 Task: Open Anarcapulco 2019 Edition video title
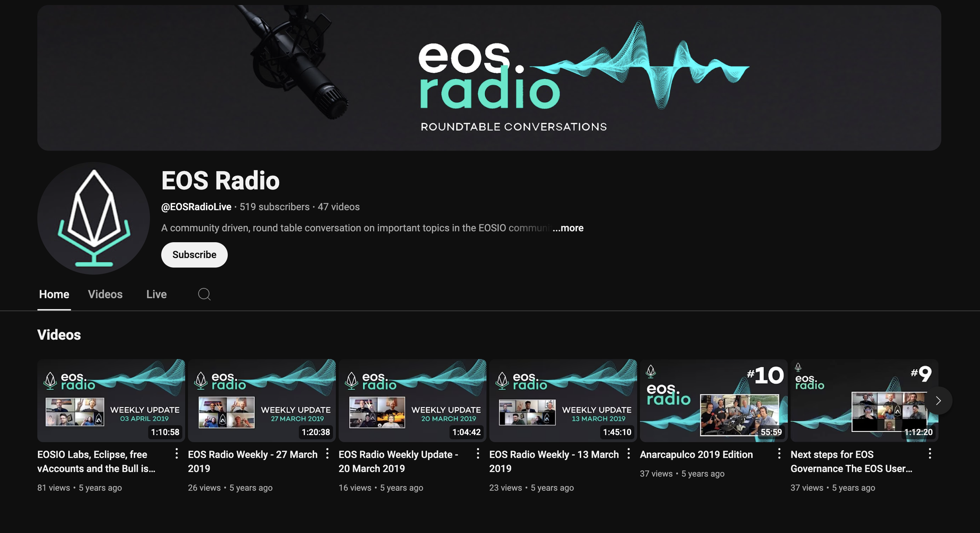[x=696, y=455]
